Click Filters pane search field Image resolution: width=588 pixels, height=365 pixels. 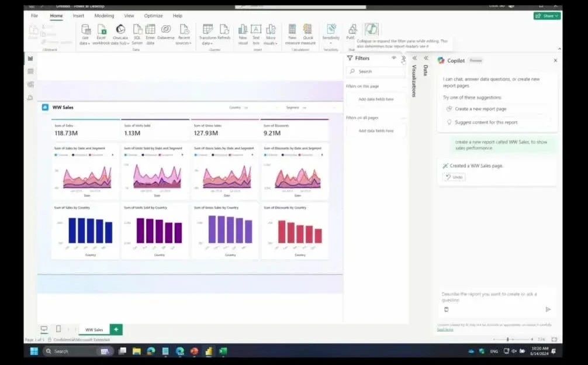coord(376,71)
